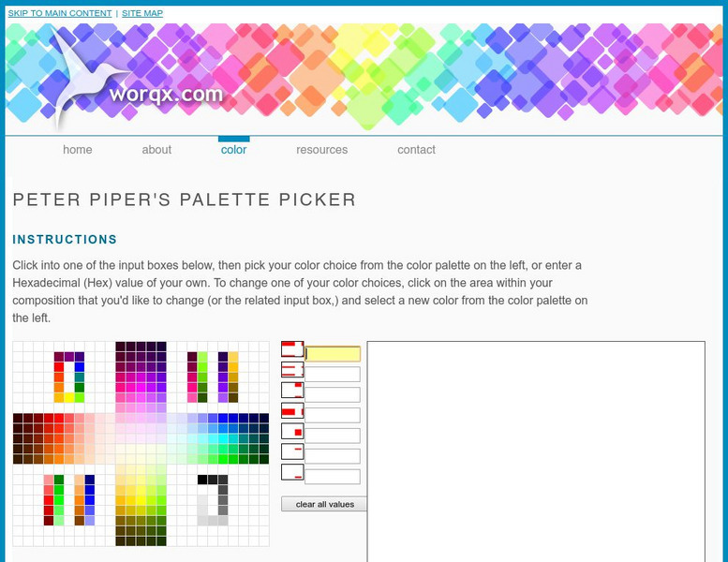Open the Site Map link
The height and width of the screenshot is (562, 728).
click(x=142, y=14)
